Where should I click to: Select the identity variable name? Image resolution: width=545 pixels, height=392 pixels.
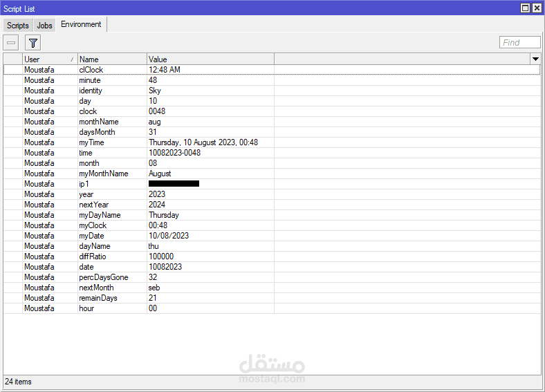click(x=91, y=91)
